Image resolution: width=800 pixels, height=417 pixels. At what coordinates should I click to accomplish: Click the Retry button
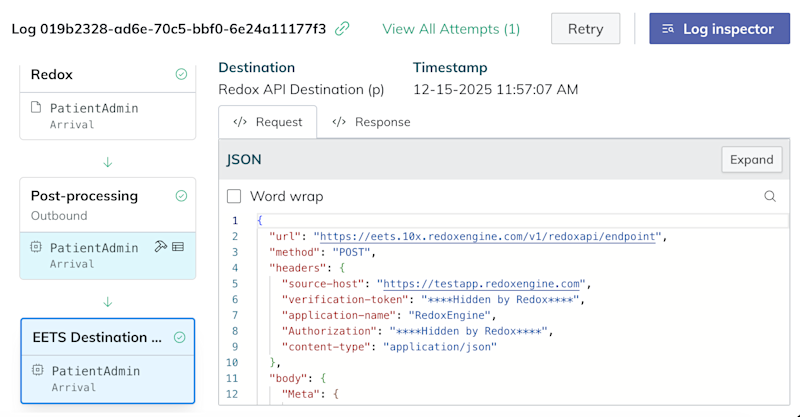point(585,29)
